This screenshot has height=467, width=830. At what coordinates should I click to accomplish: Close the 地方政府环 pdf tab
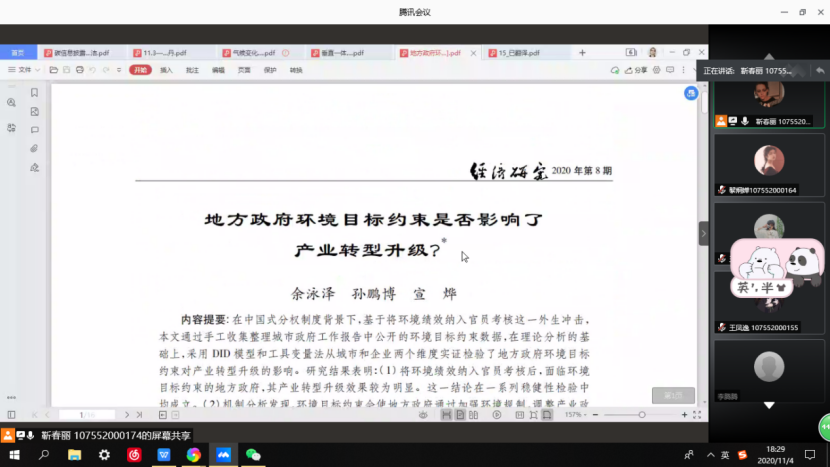click(473, 53)
